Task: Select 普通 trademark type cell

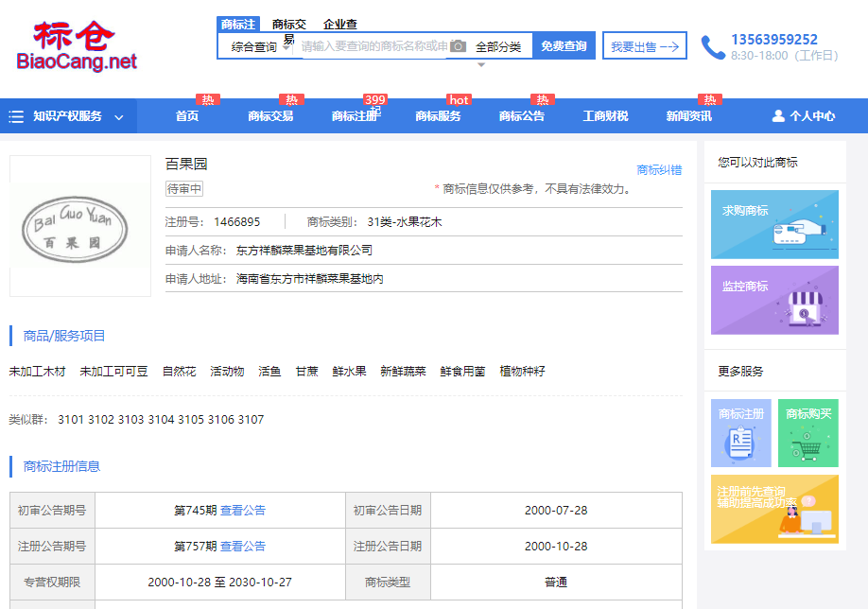Action: (x=556, y=583)
